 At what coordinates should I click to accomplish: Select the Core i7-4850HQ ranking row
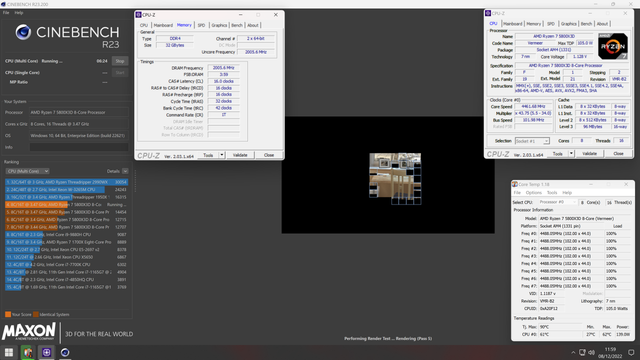click(66, 280)
